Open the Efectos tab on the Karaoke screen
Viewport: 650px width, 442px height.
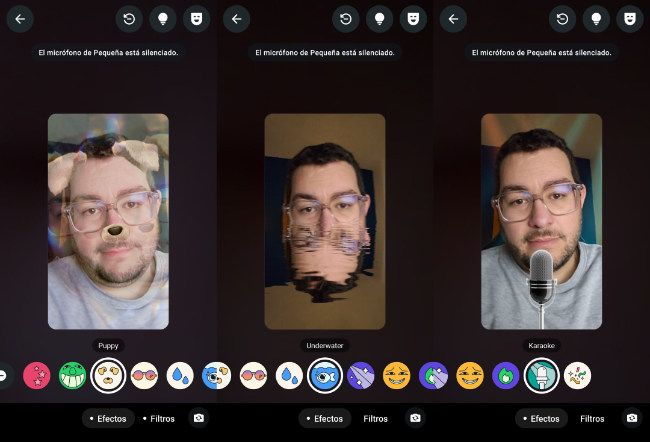coord(541,418)
